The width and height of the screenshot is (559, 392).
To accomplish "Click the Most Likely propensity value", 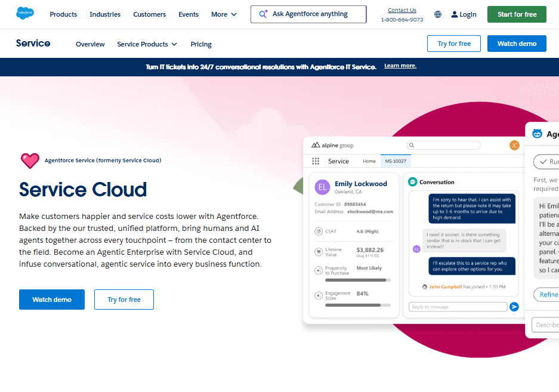I will 369,268.
